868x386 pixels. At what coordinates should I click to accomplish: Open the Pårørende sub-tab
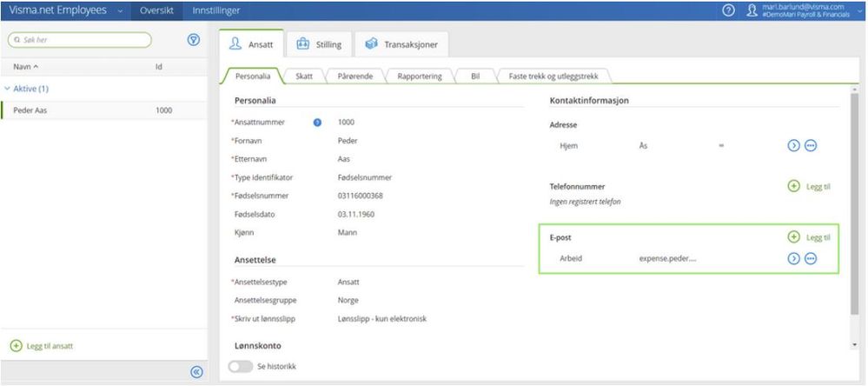point(354,77)
